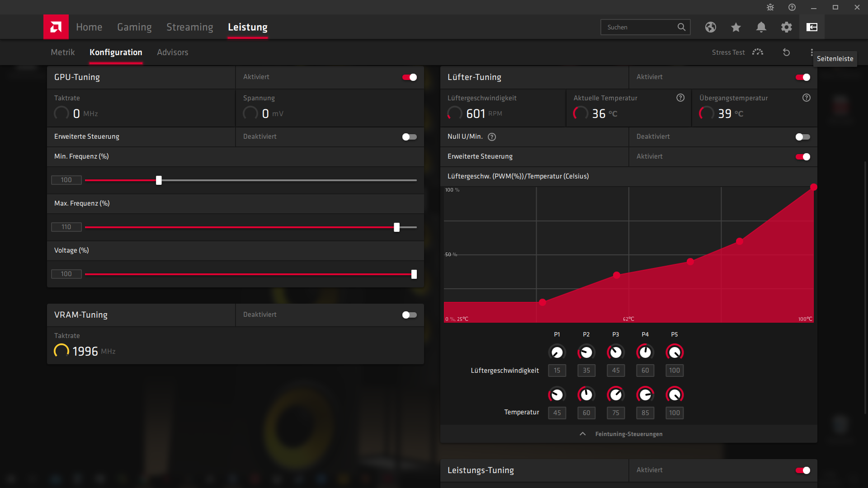Click the reset arrow icon
868x488 pixels.
tap(787, 52)
